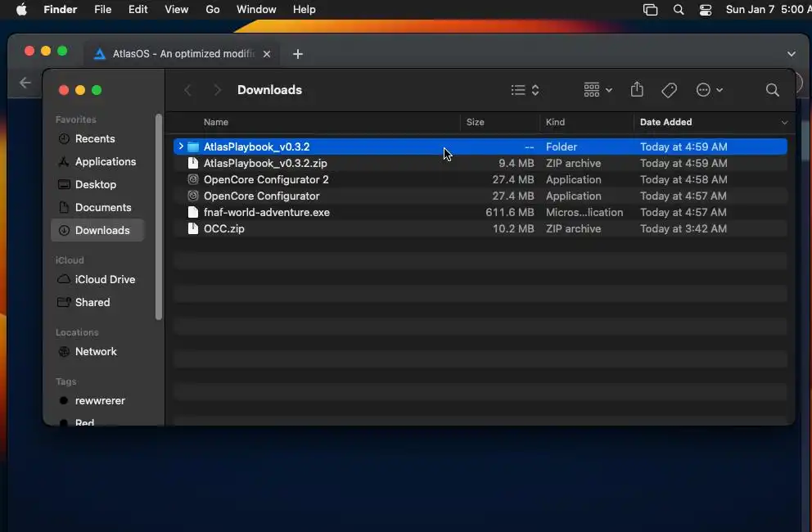Open the Go menu
Image resolution: width=812 pixels, height=532 pixels.
coord(212,9)
